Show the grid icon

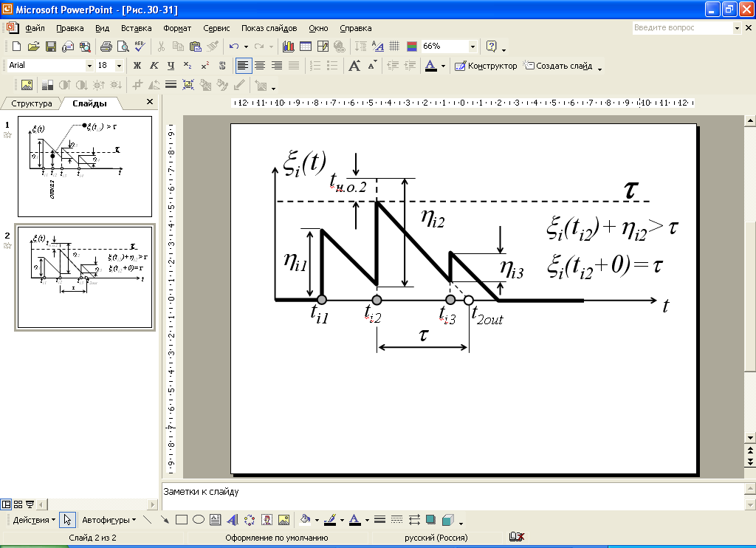(x=394, y=47)
